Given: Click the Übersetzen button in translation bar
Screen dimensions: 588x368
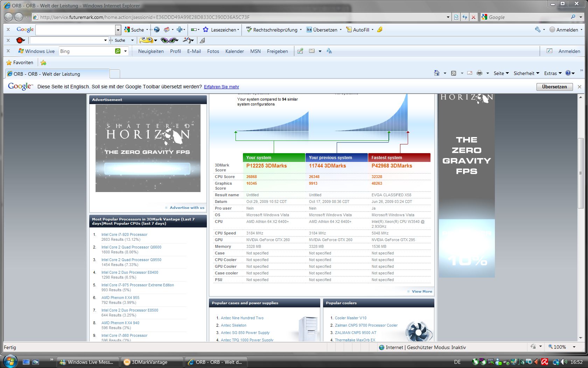Looking at the screenshot, I should [554, 87].
